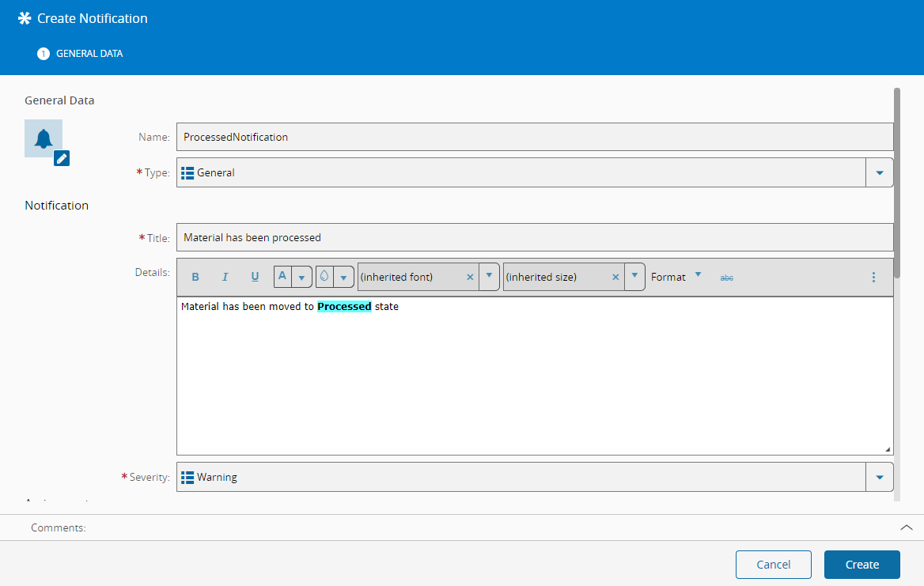Clear the inherited font selection
Screen dimensions: 924x586
tap(470, 277)
